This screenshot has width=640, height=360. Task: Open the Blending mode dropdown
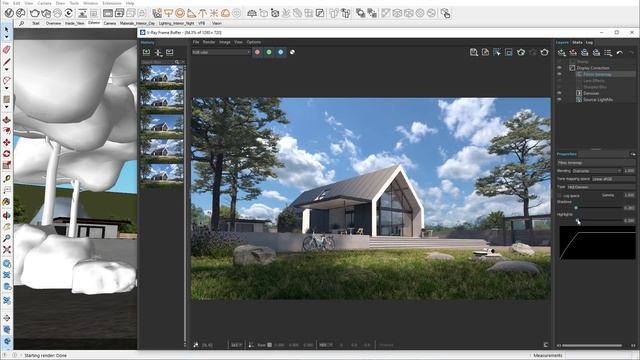[x=596, y=171]
